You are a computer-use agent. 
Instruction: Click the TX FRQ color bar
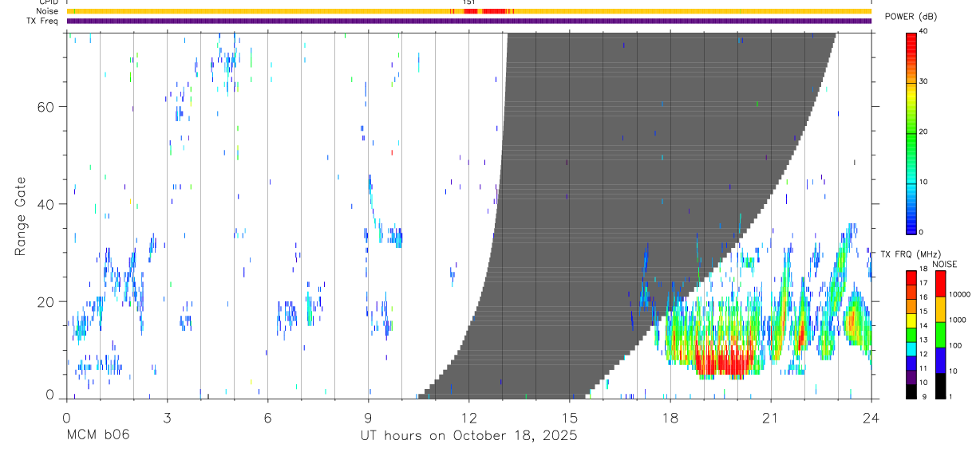pyautogui.click(x=911, y=335)
